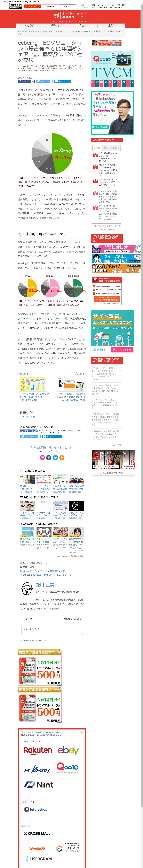Open the round RSS feed icon
143x868 pixels.
point(62,457)
